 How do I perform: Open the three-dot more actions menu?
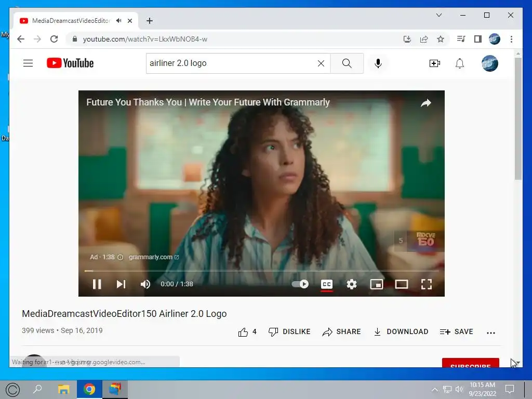(x=490, y=333)
